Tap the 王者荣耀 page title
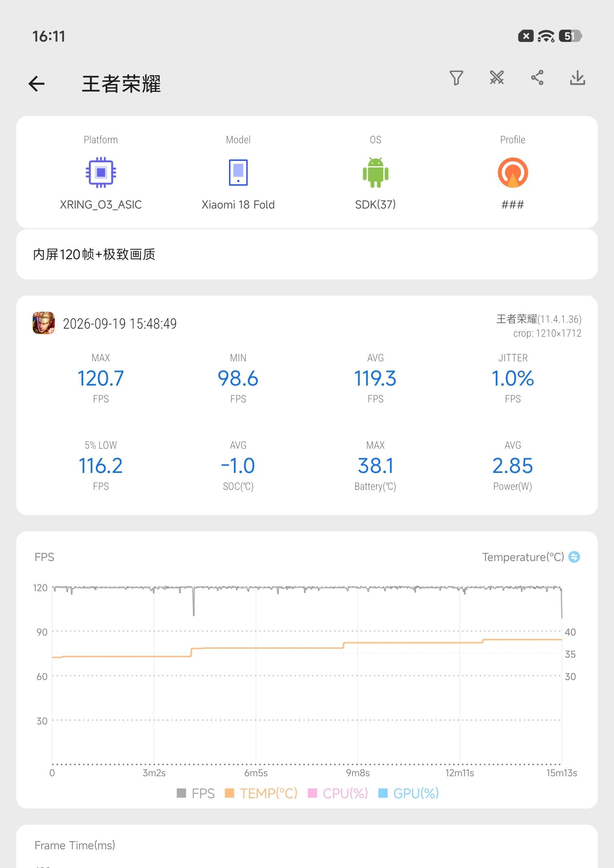The width and height of the screenshot is (614, 868). (x=121, y=84)
